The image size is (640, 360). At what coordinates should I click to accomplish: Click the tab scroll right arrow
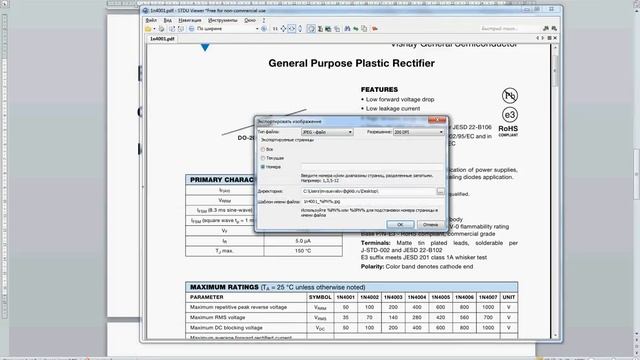click(x=542, y=38)
